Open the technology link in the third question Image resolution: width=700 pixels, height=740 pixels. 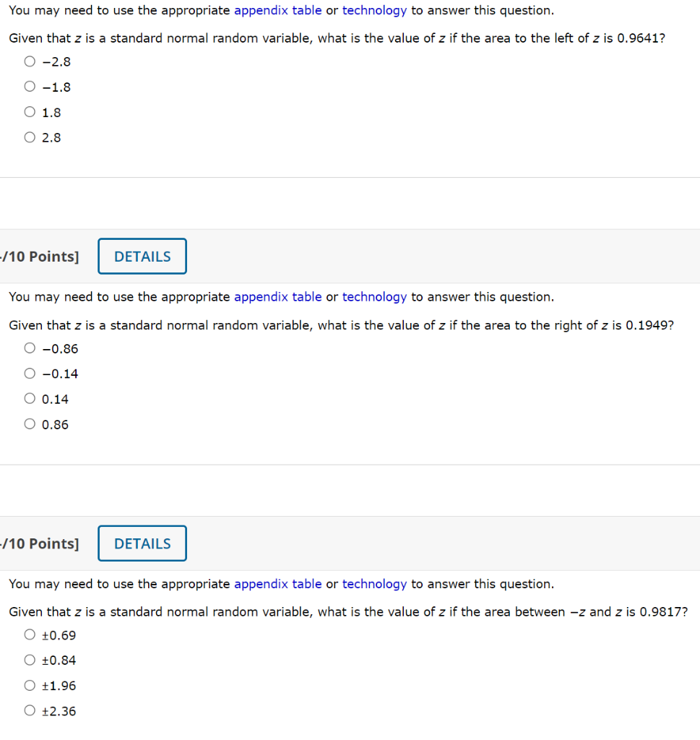tap(374, 584)
